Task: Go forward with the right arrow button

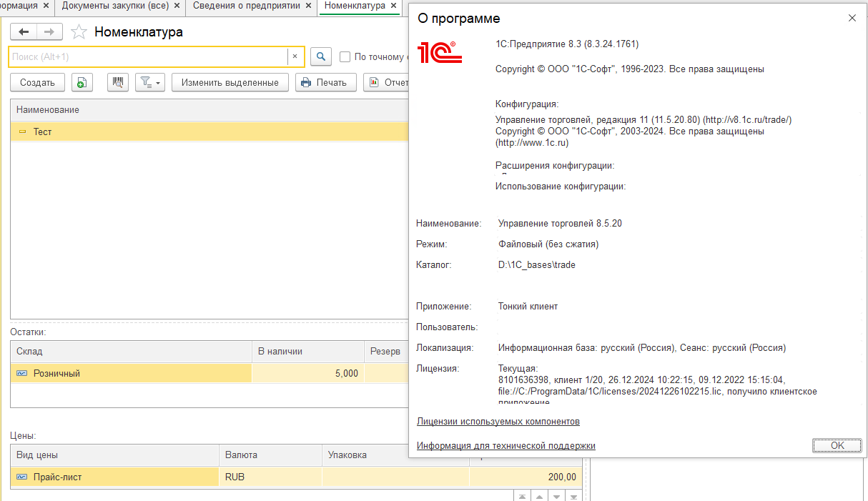Action: pos(49,31)
